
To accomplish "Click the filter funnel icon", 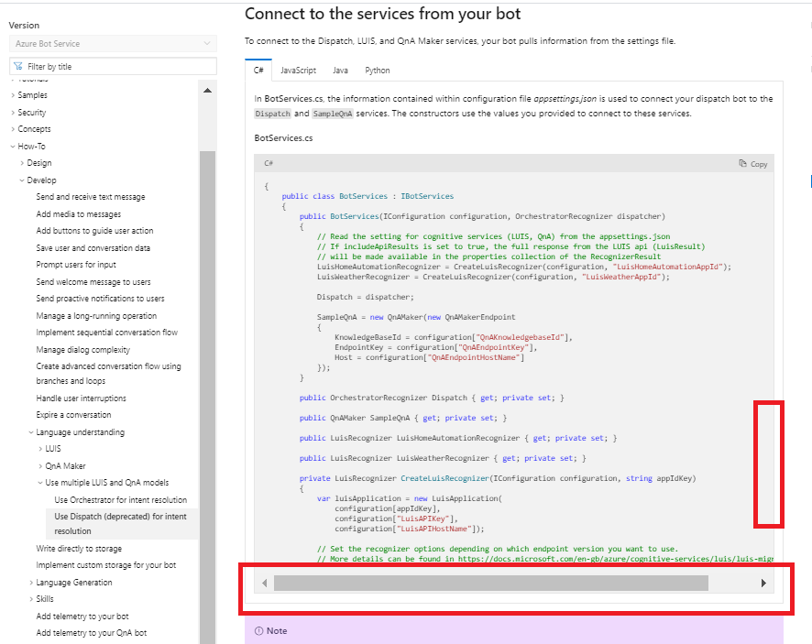I will click(x=18, y=66).
